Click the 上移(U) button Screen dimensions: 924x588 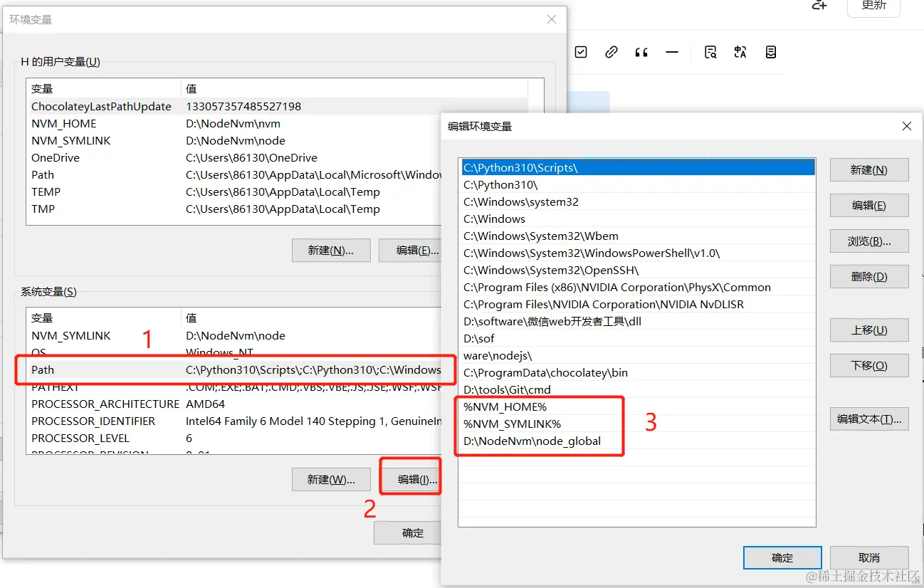coord(869,330)
